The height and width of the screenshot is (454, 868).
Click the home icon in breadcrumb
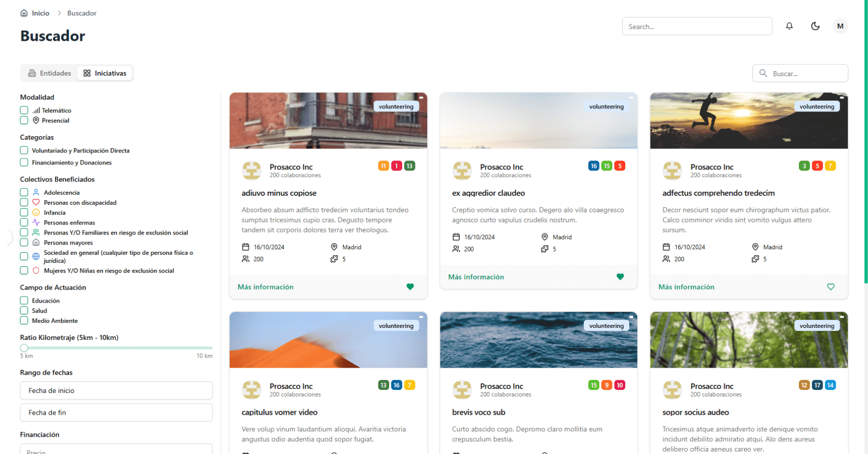click(24, 13)
